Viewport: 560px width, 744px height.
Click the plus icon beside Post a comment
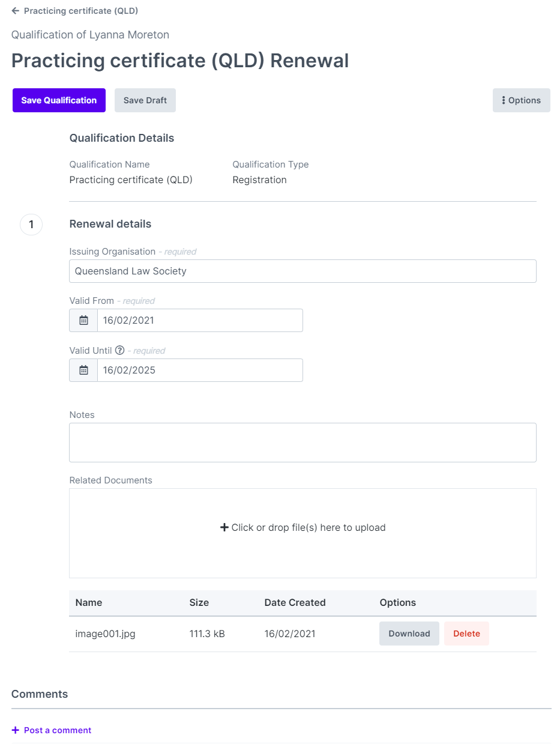tap(16, 730)
